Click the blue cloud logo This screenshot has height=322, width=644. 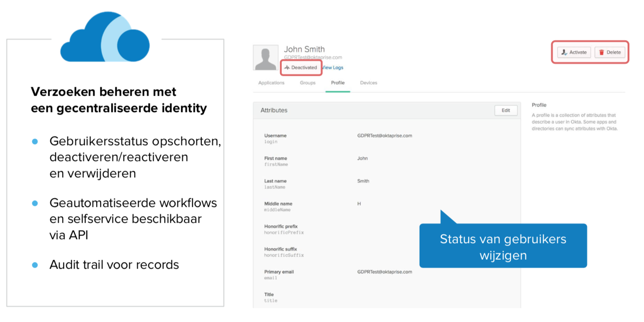(x=105, y=38)
